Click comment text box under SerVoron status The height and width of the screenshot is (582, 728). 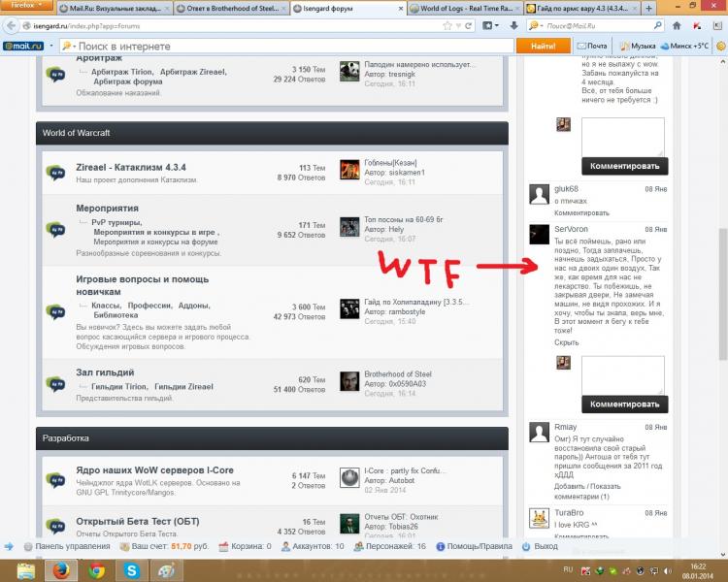(622, 375)
